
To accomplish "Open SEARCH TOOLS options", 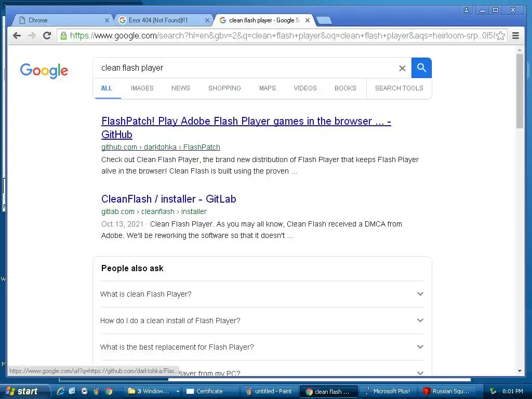I will coord(399,88).
